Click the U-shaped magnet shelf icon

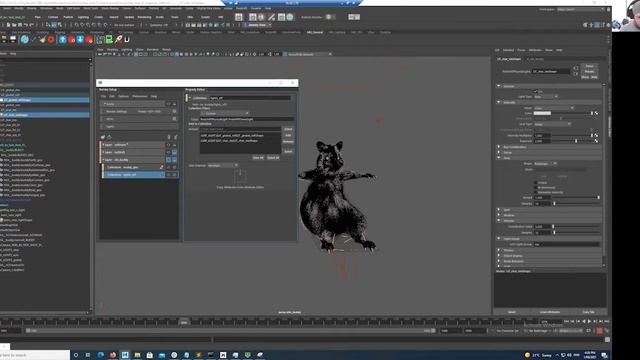click(x=127, y=39)
